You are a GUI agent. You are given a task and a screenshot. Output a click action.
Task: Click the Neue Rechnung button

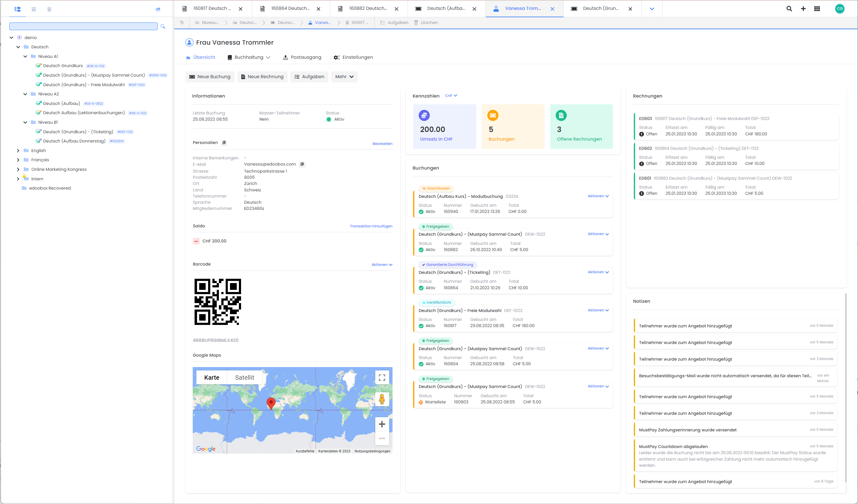click(262, 77)
